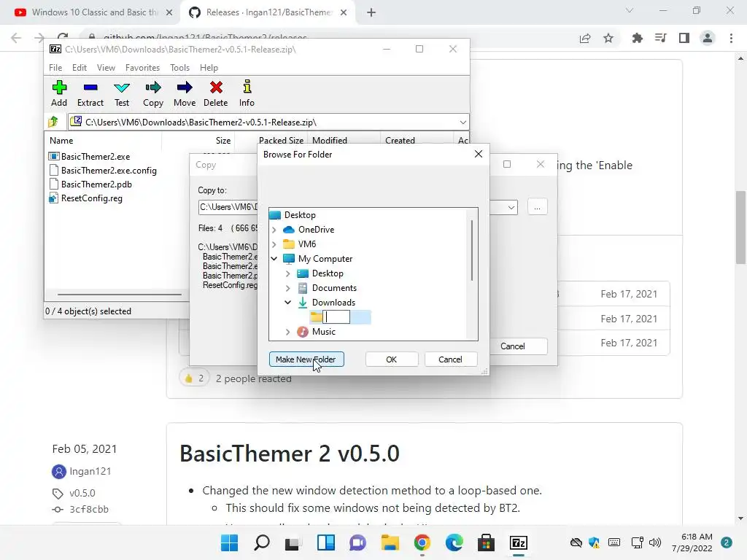Viewport: 747px width, 560px height.
Task: Click OK in Browse For Folder
Action: (392, 359)
